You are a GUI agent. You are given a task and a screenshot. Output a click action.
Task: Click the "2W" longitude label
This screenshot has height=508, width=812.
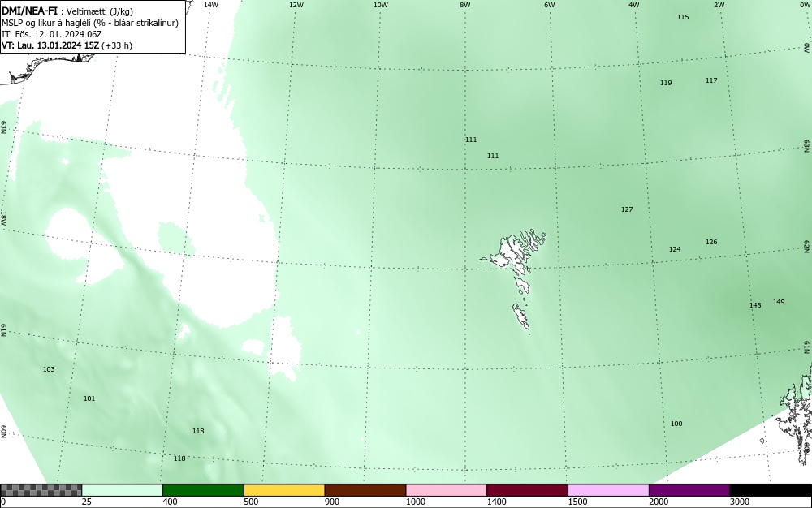[x=719, y=5]
